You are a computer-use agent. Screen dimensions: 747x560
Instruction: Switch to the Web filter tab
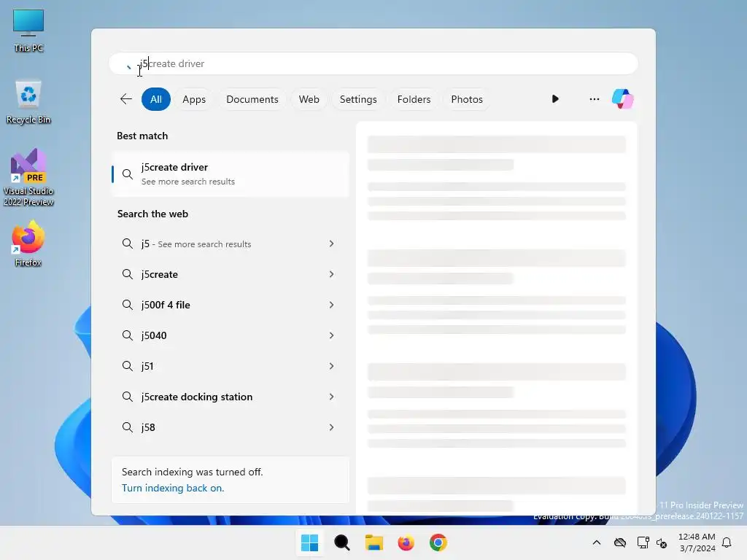pos(309,99)
